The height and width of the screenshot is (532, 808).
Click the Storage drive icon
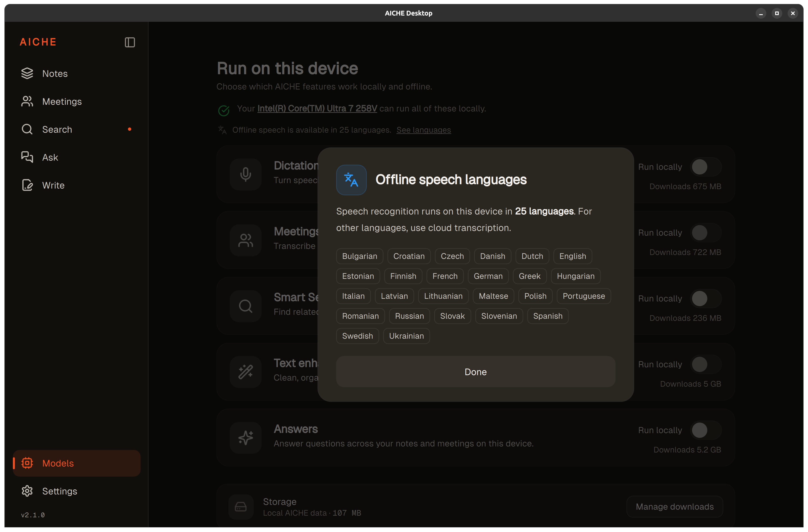pyautogui.click(x=241, y=507)
